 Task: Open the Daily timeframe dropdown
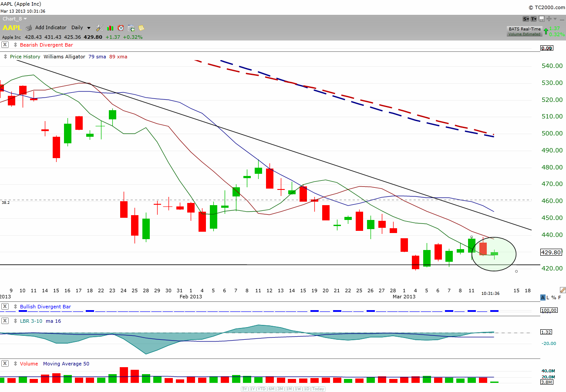[81, 28]
